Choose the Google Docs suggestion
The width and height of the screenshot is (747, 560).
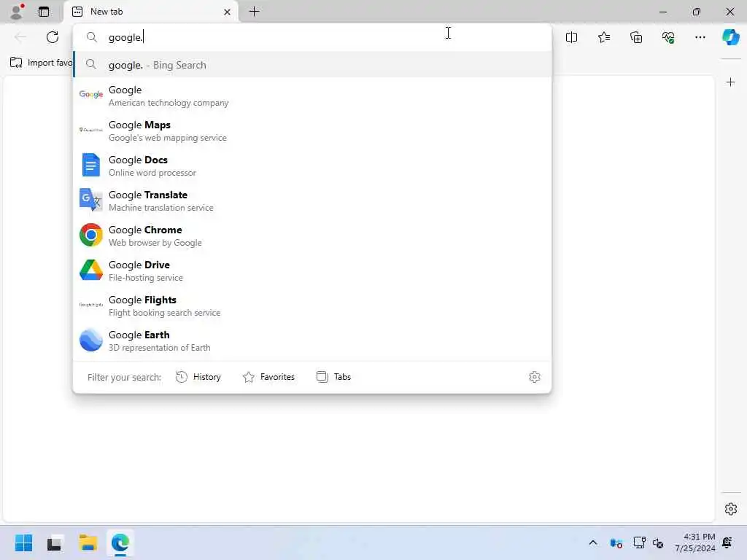[x=312, y=166]
